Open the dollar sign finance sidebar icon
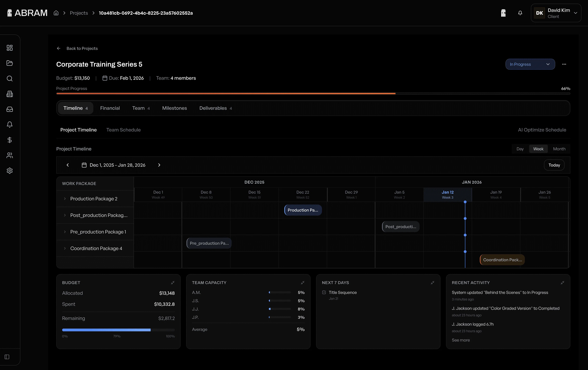This screenshot has width=588, height=370. 9,140
